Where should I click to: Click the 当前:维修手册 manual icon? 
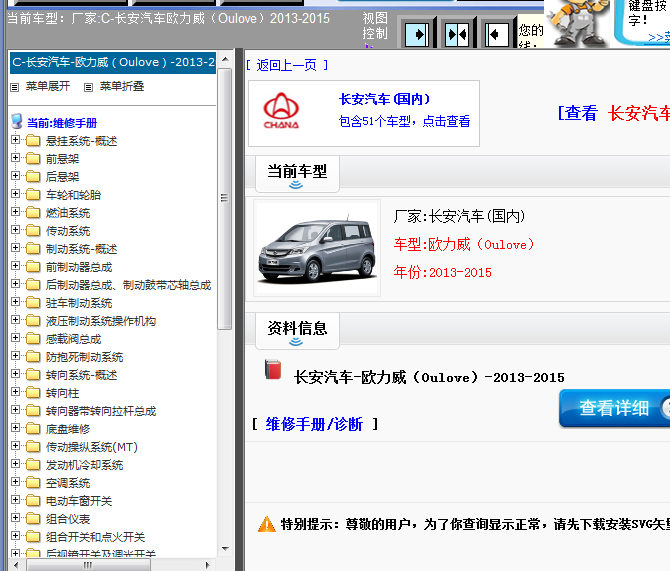(17, 121)
